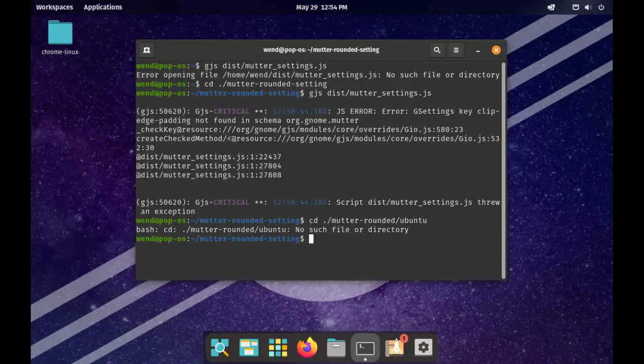
Task: Open terminal search
Action: tap(437, 50)
